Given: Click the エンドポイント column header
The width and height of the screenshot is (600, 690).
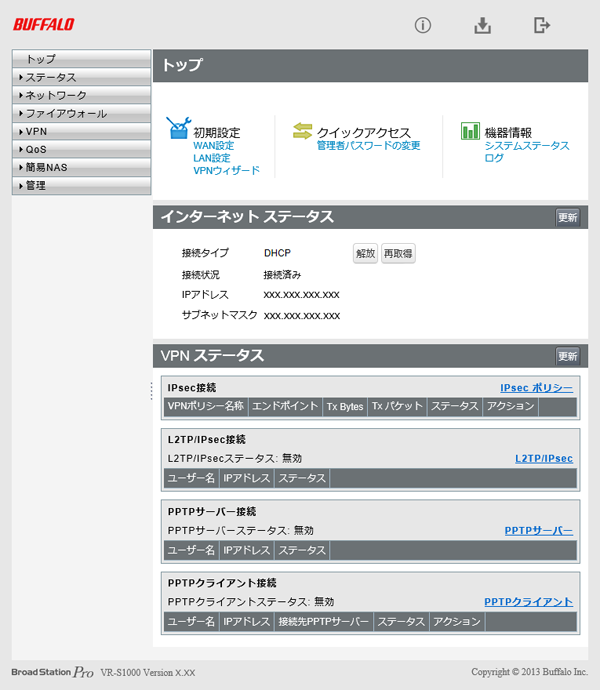Looking at the screenshot, I should pyautogui.click(x=285, y=406).
